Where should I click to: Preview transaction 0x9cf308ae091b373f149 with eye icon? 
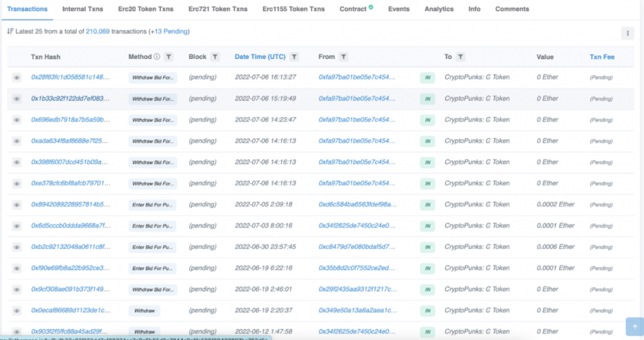click(17, 290)
